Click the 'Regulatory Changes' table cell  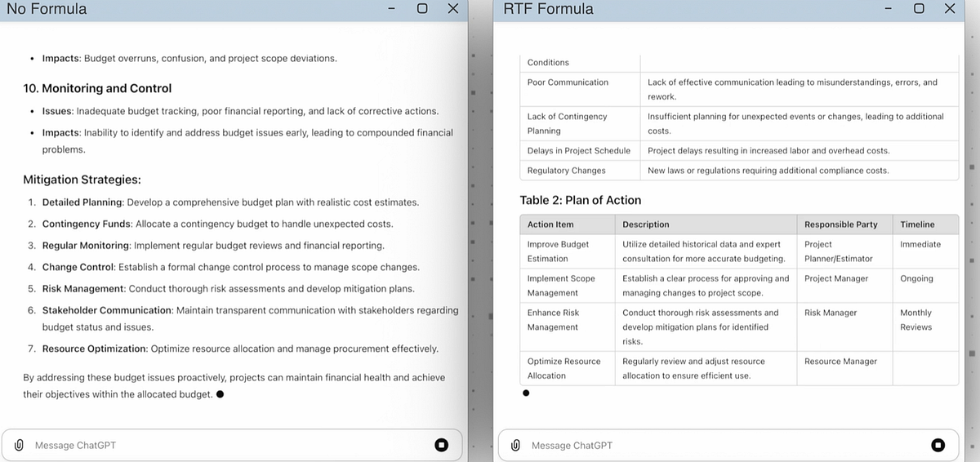pos(580,171)
